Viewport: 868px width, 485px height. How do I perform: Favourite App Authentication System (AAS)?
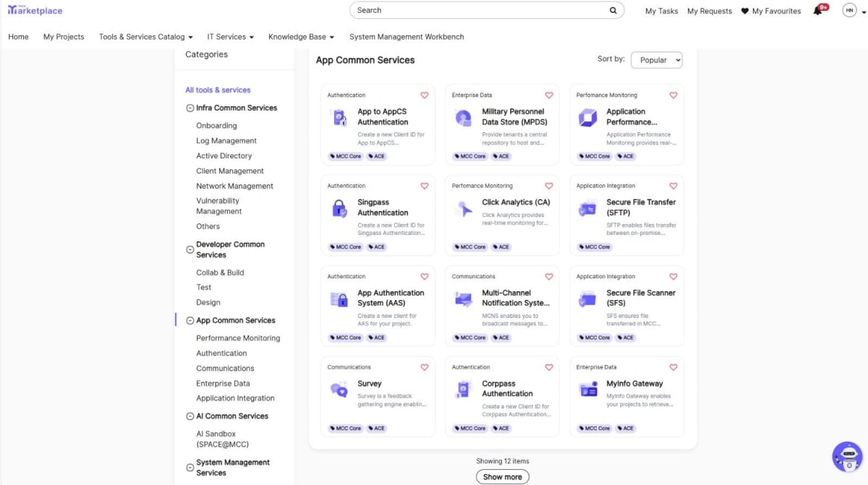click(425, 277)
